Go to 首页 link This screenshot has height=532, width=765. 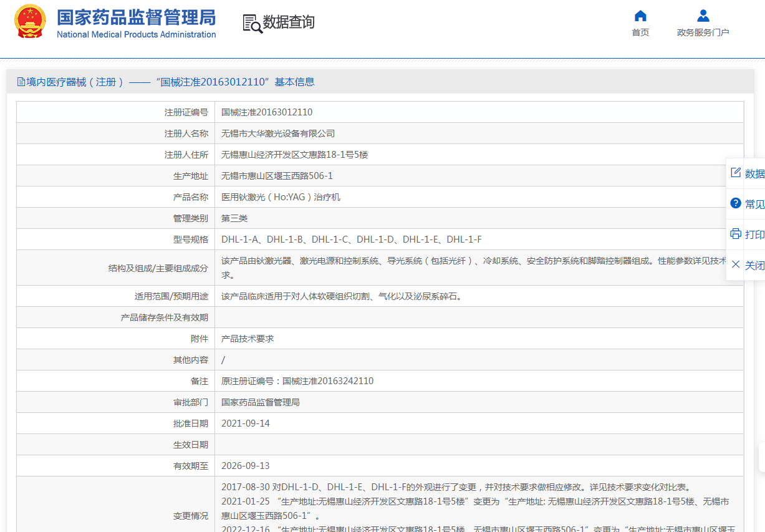[x=640, y=32]
